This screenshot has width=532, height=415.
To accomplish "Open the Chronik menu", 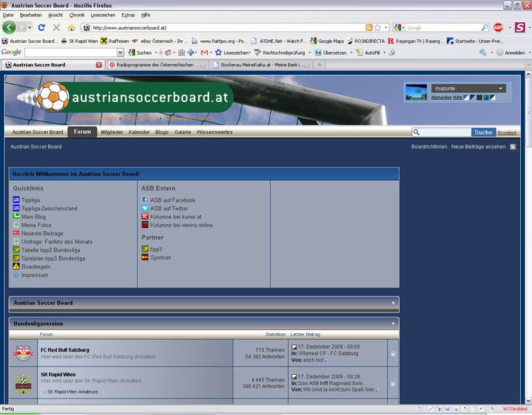I will (x=77, y=15).
